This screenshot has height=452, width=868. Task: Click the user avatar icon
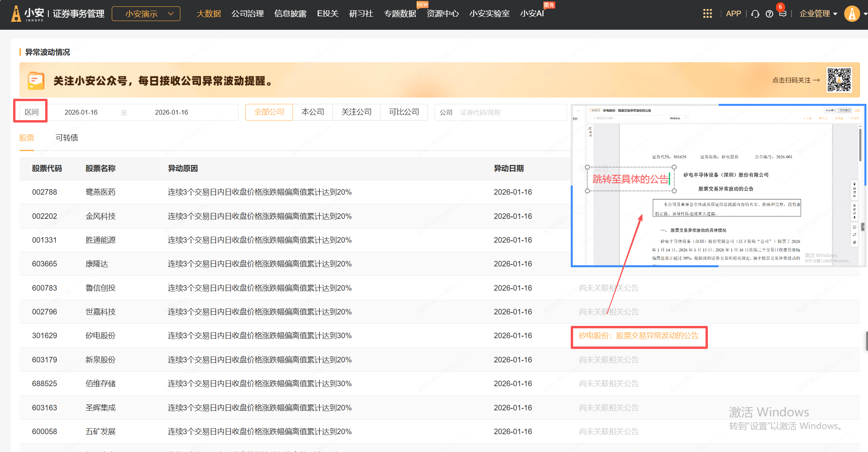click(x=852, y=14)
